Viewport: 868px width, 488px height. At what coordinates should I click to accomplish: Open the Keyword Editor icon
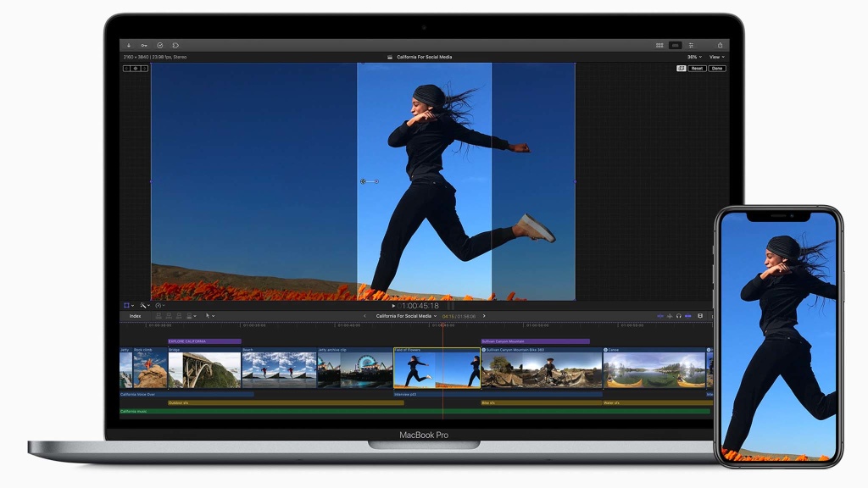(144, 45)
